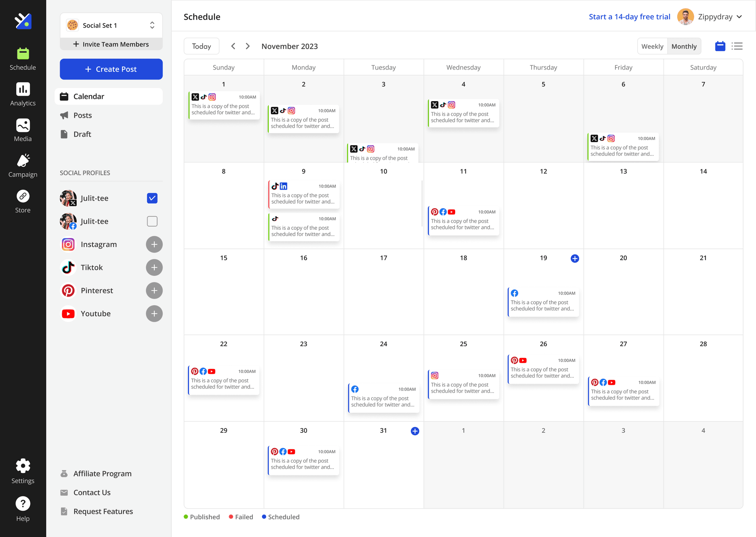Click the calendar view icon near Monthly toggle

click(720, 46)
